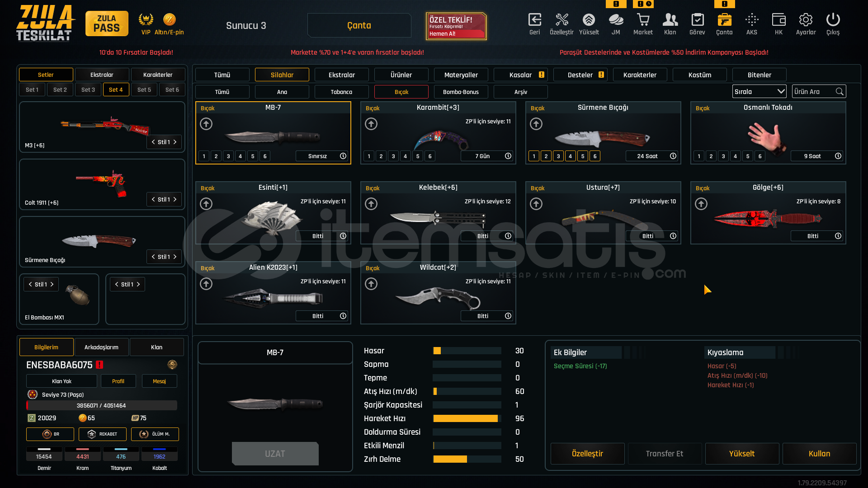Select the Gölge[+6] knife thumbnail
Screen dimensions: 868x488
[x=768, y=219]
